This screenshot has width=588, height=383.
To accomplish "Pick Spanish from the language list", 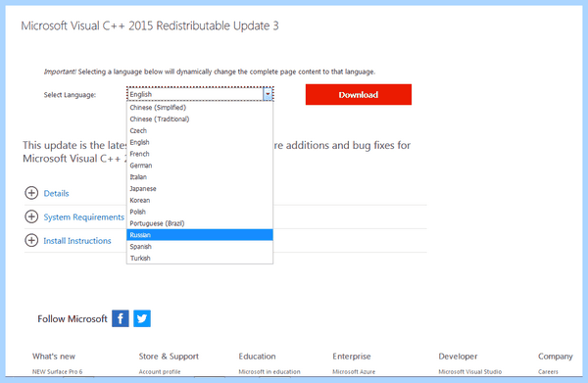I will 200,247.
